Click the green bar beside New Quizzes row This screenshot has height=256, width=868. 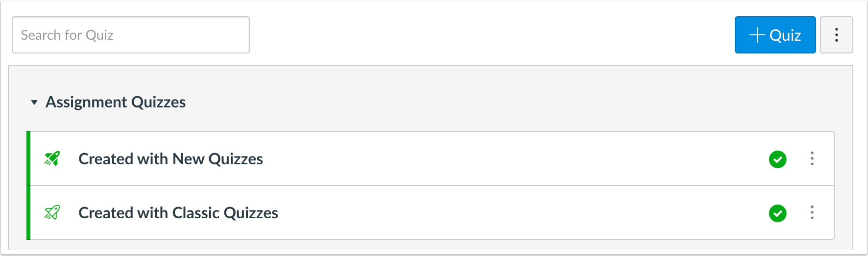(x=28, y=158)
